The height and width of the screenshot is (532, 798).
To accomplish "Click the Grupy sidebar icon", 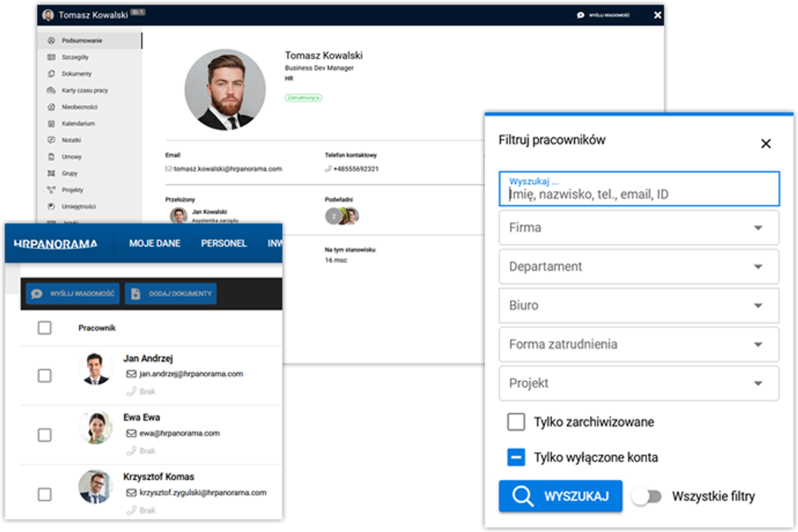I will (x=51, y=173).
